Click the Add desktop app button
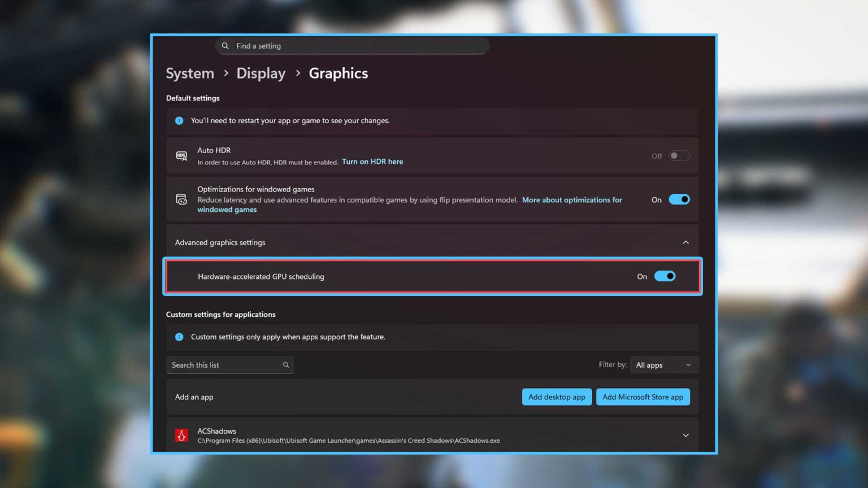The height and width of the screenshot is (488, 868). [x=556, y=396]
